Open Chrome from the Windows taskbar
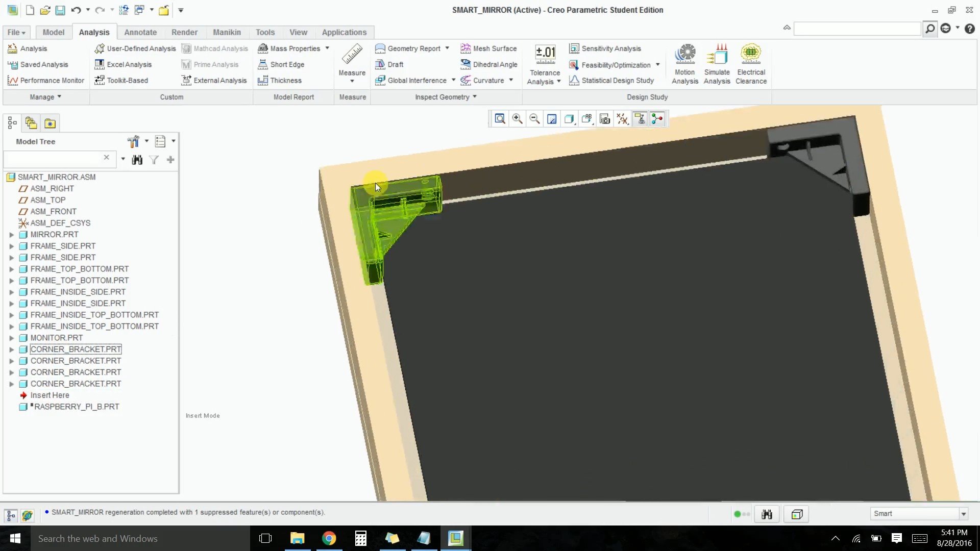The image size is (980, 551). click(x=329, y=538)
